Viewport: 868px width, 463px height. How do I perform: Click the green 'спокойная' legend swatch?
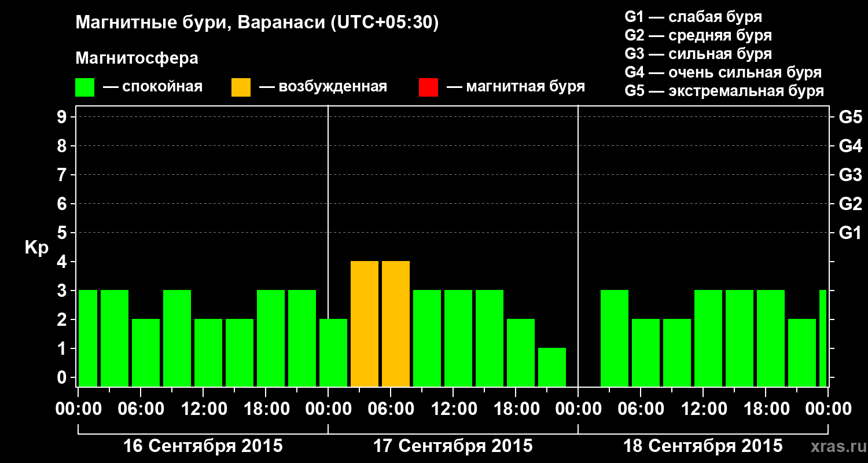click(84, 87)
